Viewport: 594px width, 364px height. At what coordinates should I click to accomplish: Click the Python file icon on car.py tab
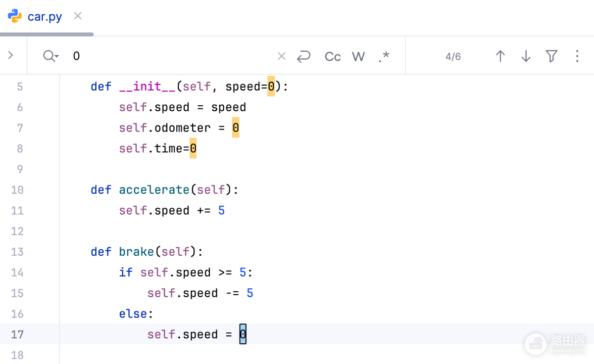(x=15, y=16)
